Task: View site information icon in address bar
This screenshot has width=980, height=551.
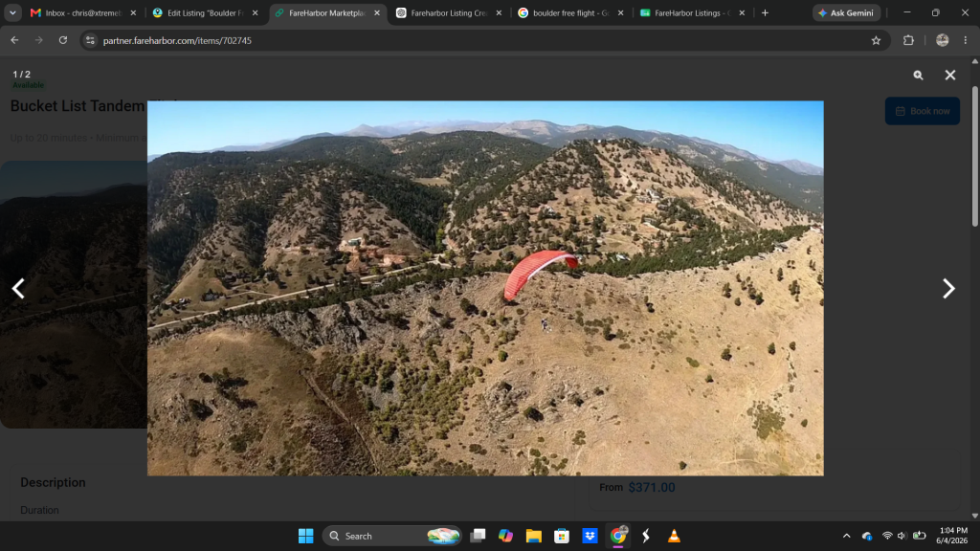Action: pyautogui.click(x=90, y=40)
